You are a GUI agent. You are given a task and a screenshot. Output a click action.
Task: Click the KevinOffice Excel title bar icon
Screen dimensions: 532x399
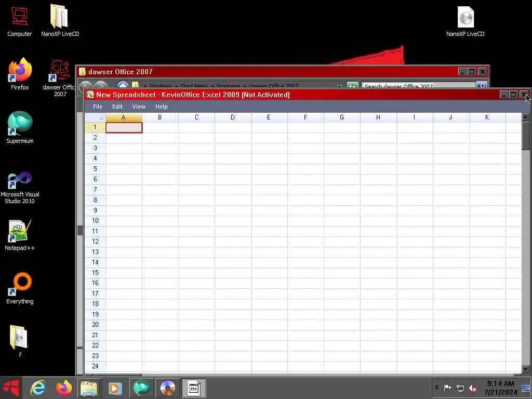90,95
